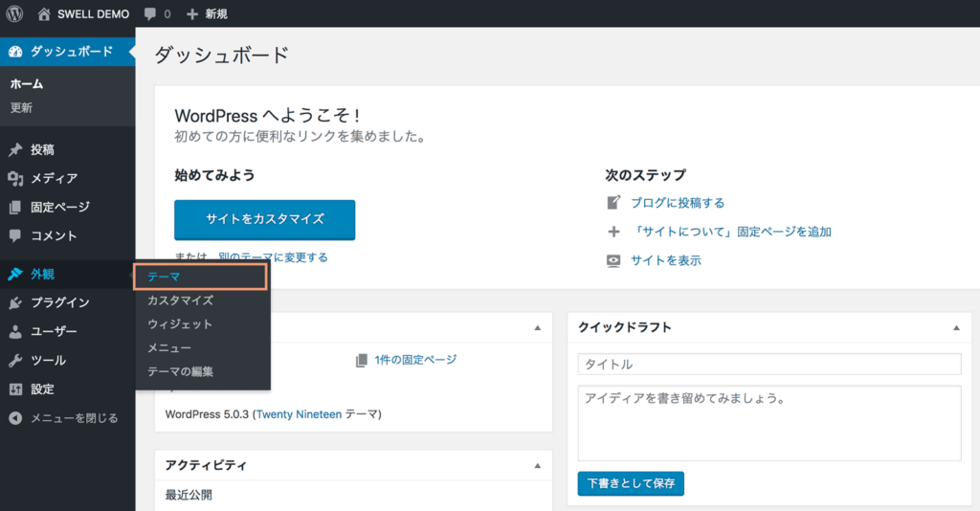Focus the タイトル input field

tap(769, 365)
